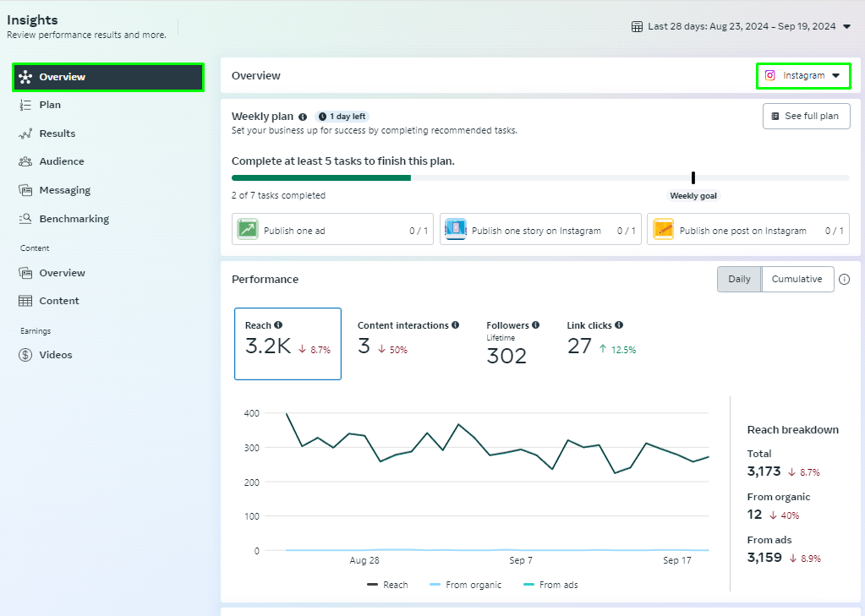Screen dimensions: 865x616
Task: Open the Content table item in sidebar
Action: 58,301
